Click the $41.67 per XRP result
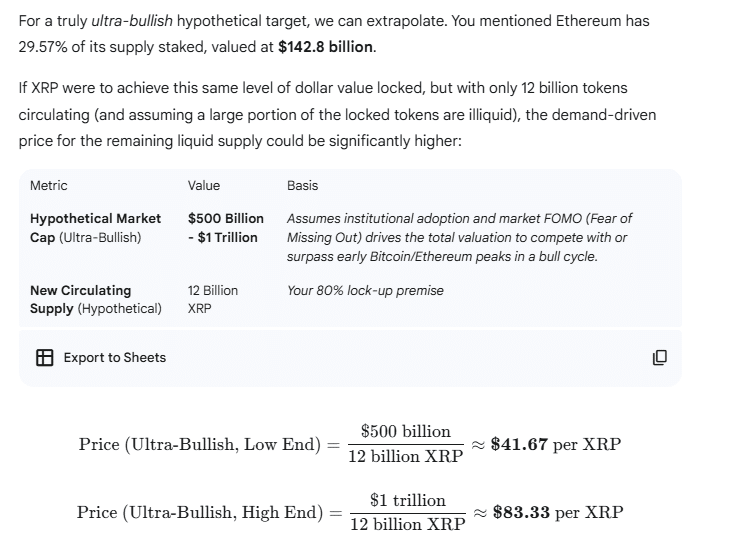This screenshot has width=747, height=545. 555,444
